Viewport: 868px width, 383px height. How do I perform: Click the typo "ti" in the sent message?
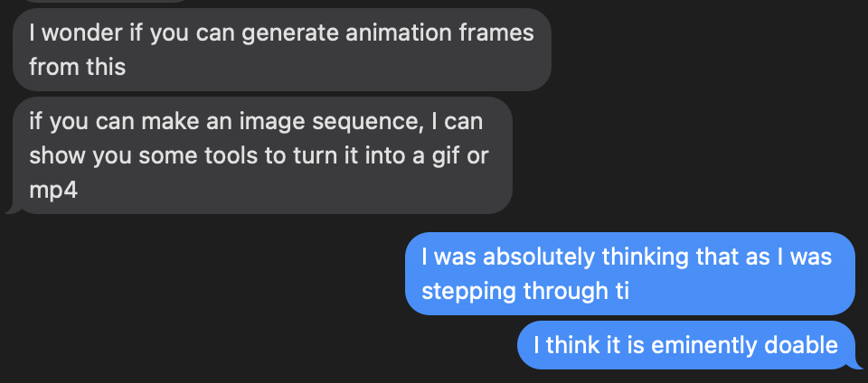click(619, 291)
